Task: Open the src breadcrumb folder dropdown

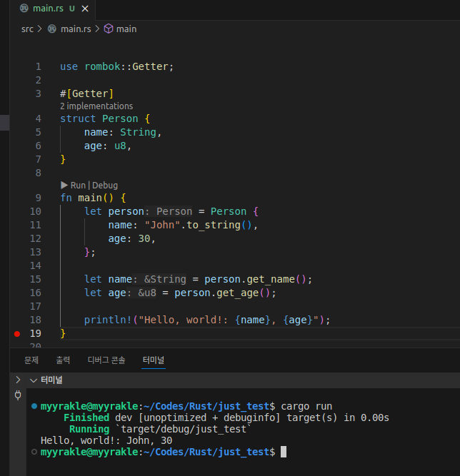Action: point(27,29)
